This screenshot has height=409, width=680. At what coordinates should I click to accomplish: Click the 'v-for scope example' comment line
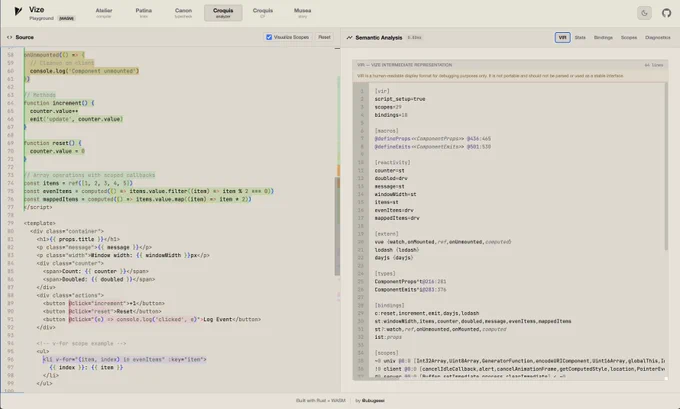coord(81,344)
